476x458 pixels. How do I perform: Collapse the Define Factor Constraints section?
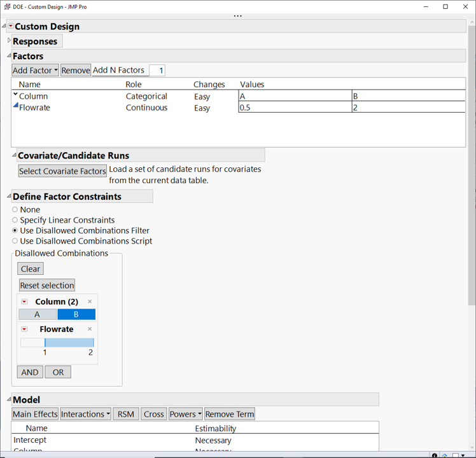click(x=9, y=197)
